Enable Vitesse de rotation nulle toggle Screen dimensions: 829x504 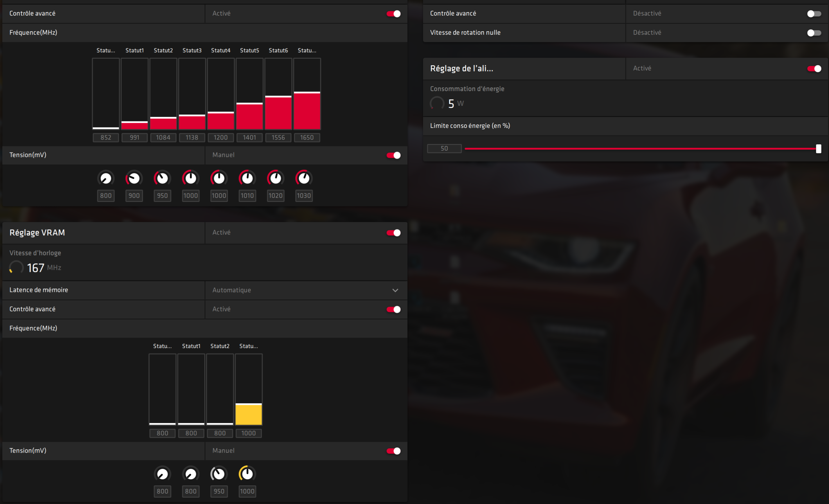click(x=814, y=33)
